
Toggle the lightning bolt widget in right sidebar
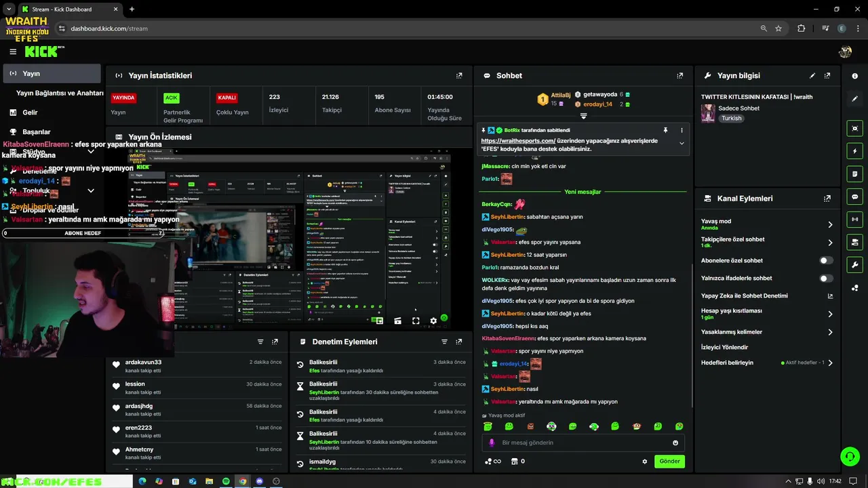tap(855, 151)
